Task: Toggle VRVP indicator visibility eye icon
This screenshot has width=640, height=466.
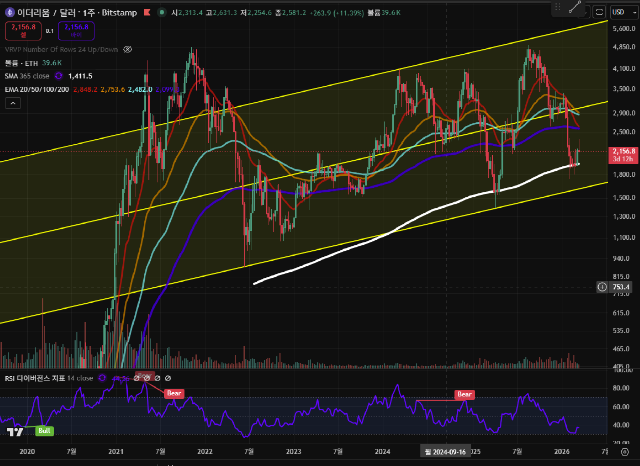Action: pyautogui.click(x=127, y=49)
